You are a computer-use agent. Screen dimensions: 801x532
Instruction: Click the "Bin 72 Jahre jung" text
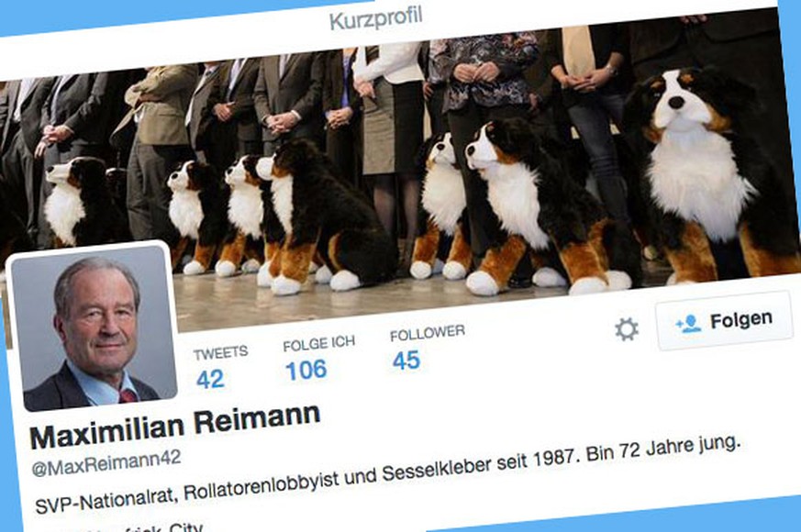point(663,449)
